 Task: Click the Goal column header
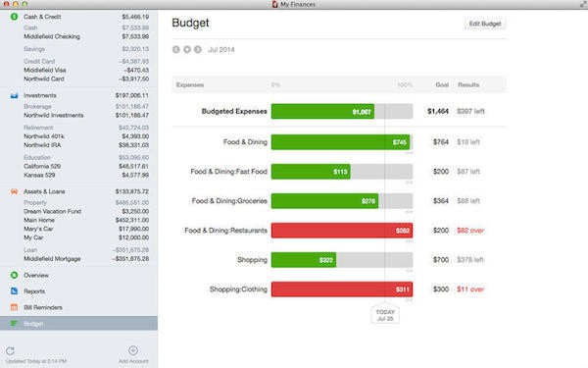click(x=442, y=84)
